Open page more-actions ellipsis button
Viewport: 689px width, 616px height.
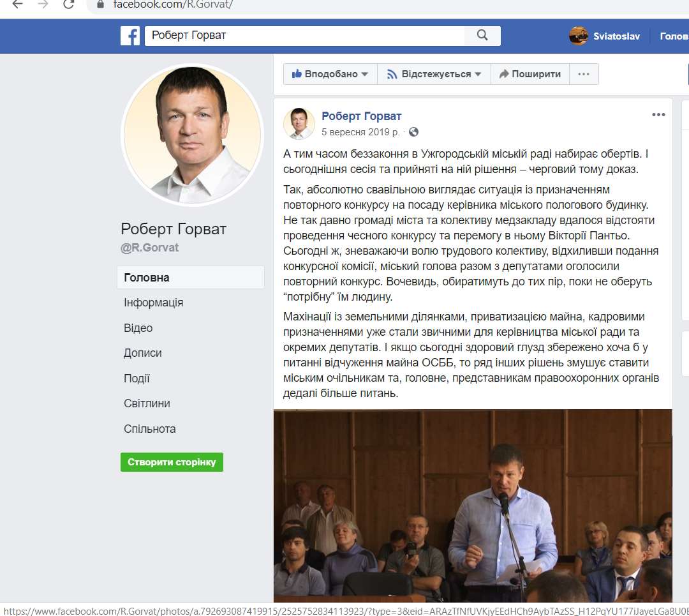[584, 74]
